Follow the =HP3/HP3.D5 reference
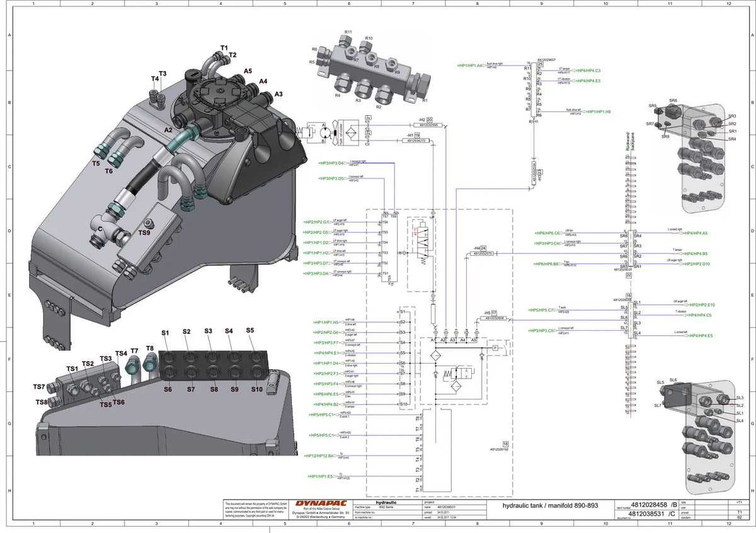 [331, 178]
